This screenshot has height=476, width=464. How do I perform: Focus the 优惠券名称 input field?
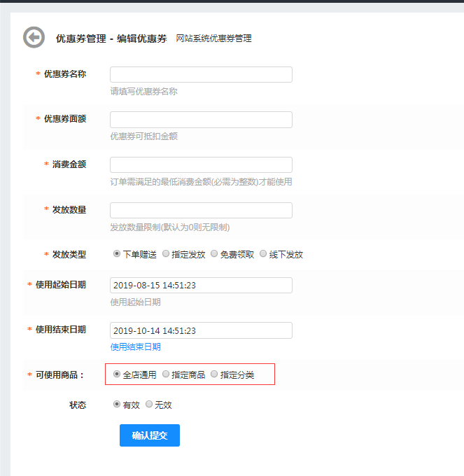201,75
